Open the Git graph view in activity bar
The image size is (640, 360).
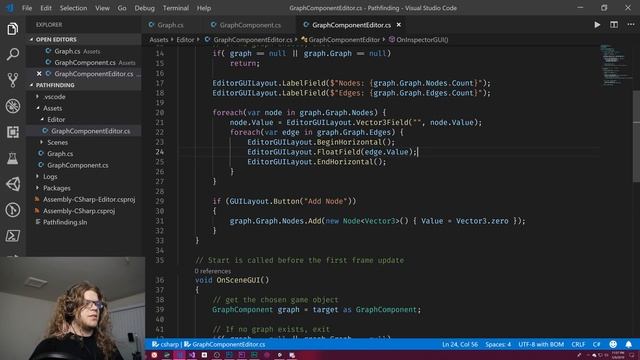point(13,210)
